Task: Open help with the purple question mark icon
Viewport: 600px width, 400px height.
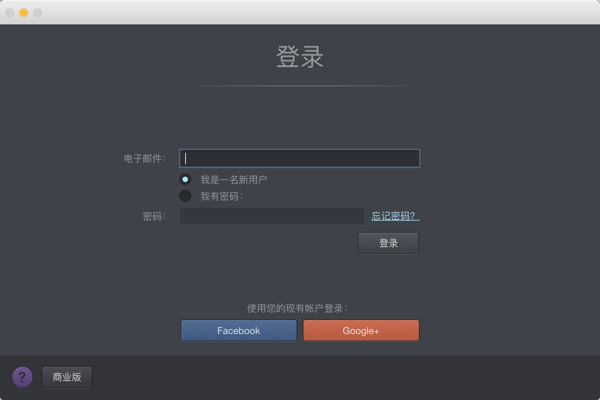Action: pyautogui.click(x=22, y=377)
